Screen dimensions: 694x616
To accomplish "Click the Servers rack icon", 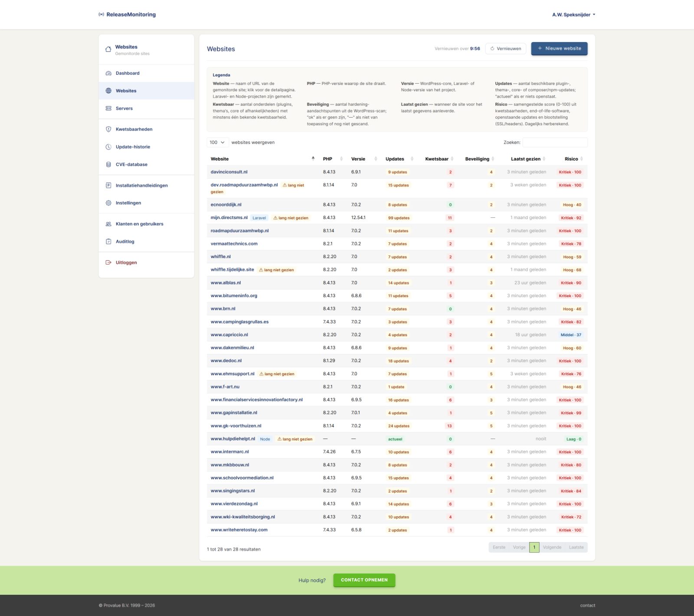I will click(108, 108).
